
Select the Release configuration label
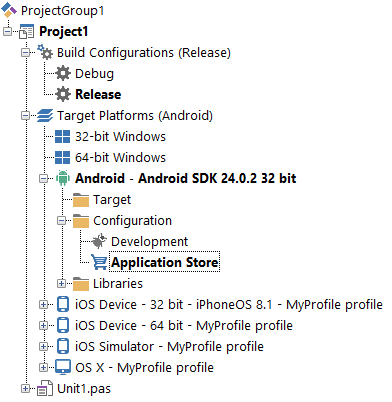[98, 94]
